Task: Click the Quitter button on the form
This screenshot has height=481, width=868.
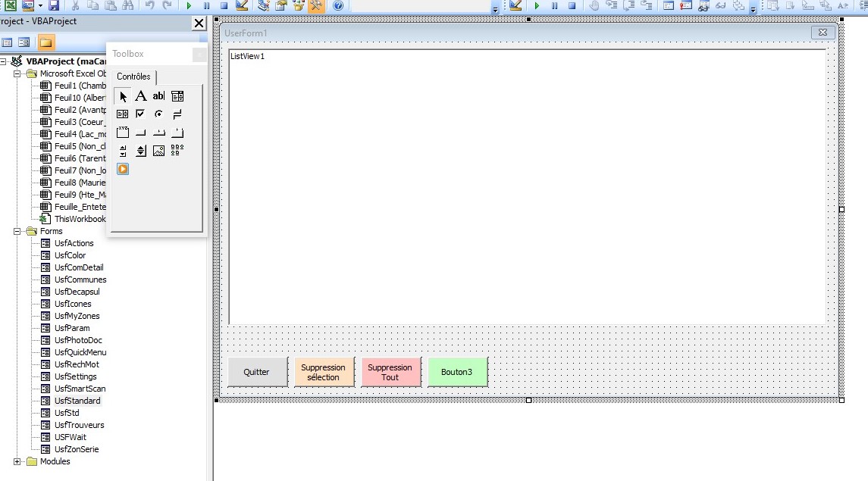Action: pyautogui.click(x=257, y=372)
